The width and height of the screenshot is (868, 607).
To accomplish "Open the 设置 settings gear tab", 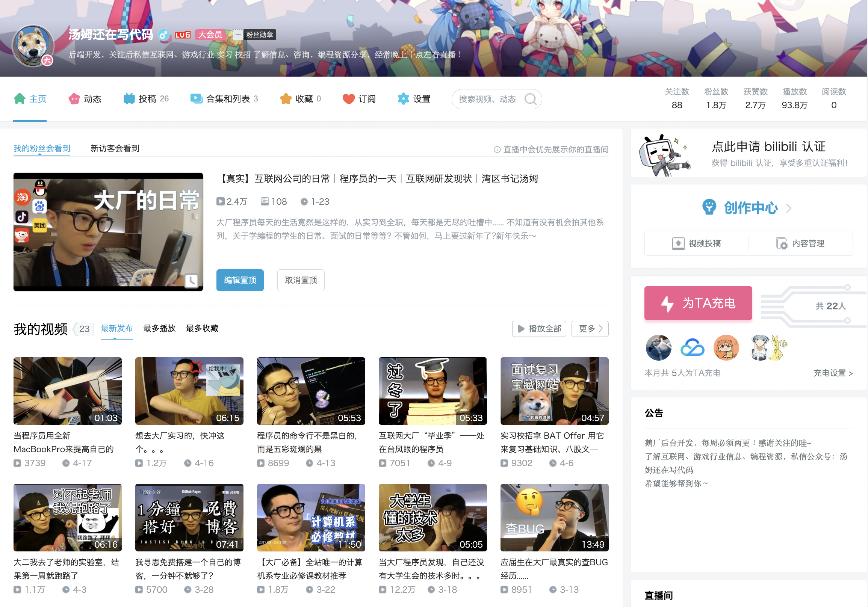I will pyautogui.click(x=414, y=99).
